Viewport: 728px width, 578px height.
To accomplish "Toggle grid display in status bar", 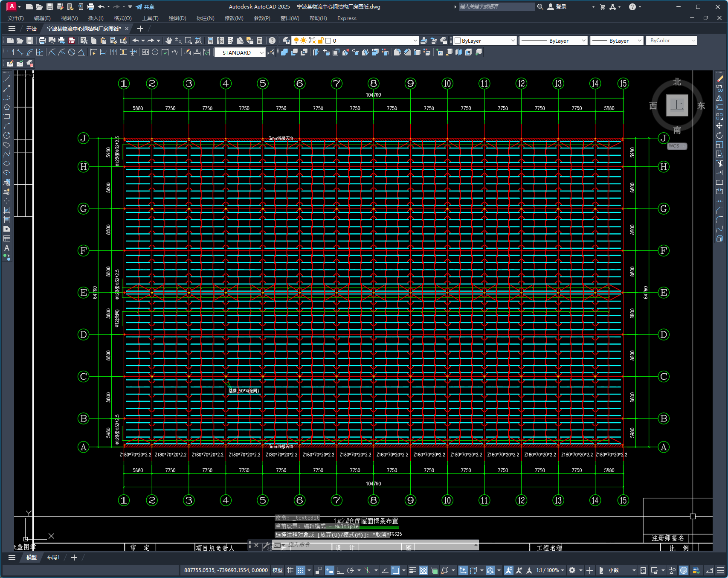I will point(290,570).
